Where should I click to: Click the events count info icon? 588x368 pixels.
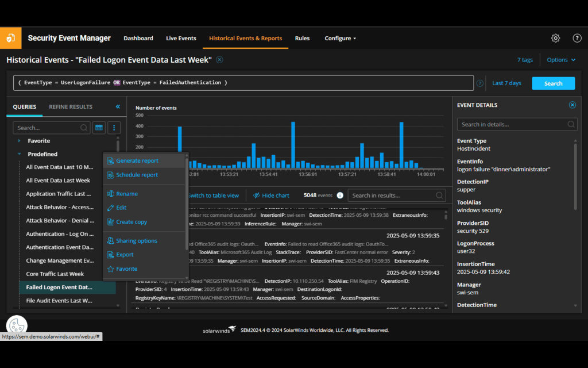[x=340, y=195]
